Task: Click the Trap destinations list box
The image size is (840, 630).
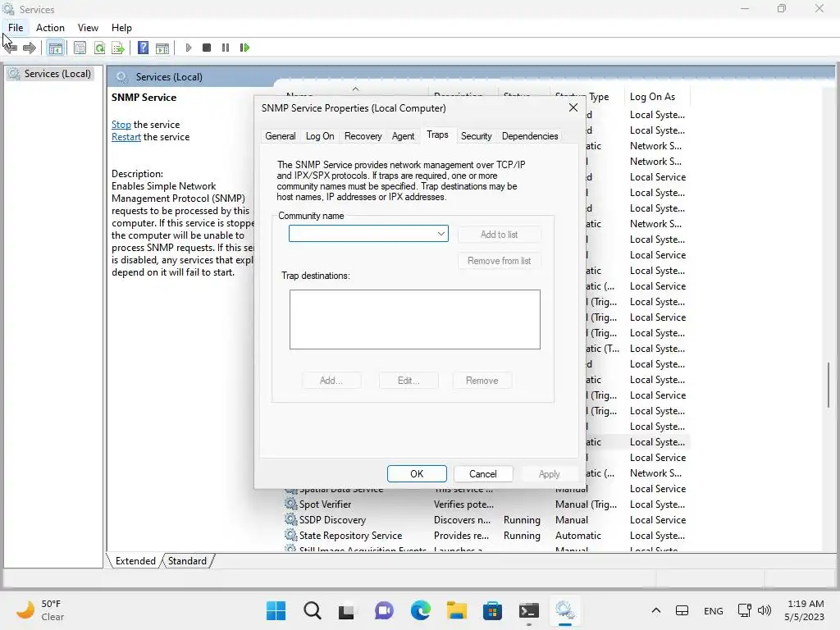Action: [x=414, y=319]
